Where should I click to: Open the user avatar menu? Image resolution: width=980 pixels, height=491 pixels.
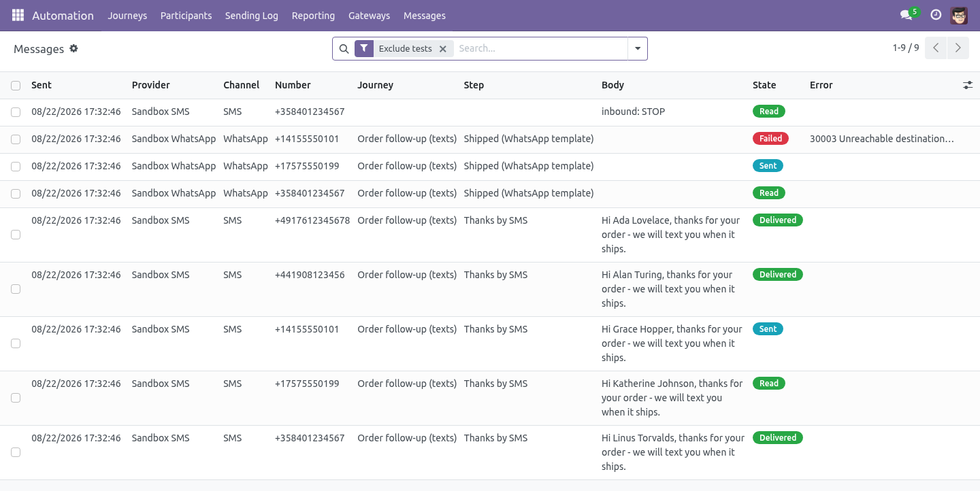(959, 15)
